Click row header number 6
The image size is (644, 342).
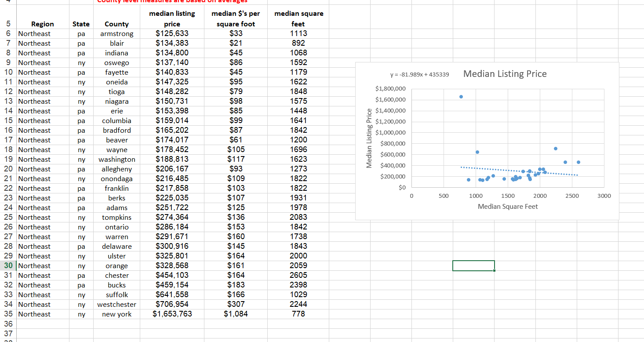pyautogui.click(x=8, y=34)
